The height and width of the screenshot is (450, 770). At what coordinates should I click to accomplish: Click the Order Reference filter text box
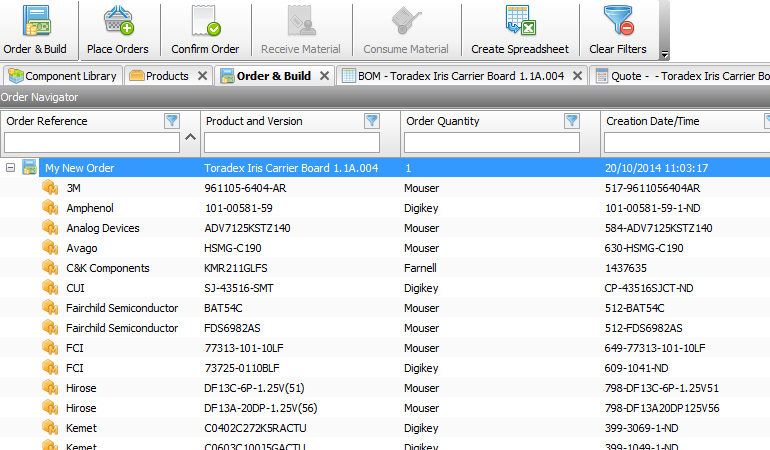(92, 143)
